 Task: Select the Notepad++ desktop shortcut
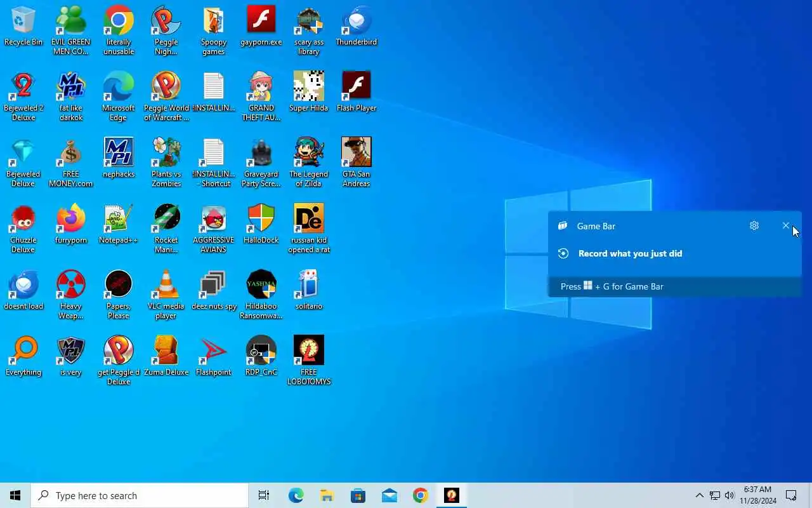(x=119, y=225)
